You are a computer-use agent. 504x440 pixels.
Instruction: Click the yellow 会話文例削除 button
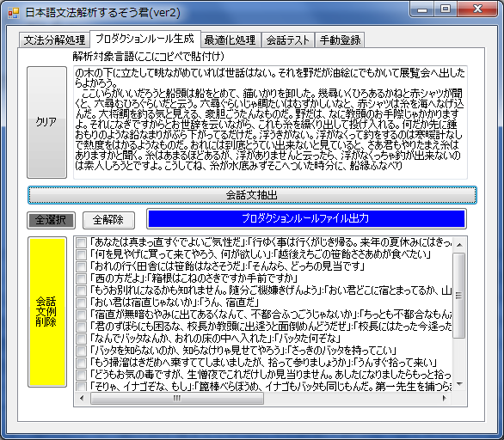[47, 312]
